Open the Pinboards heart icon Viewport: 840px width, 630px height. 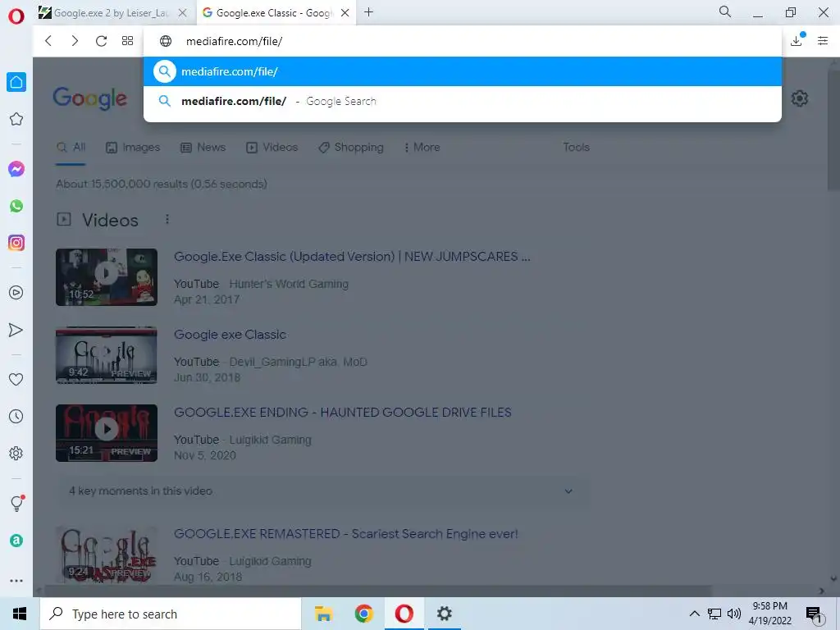(x=16, y=379)
